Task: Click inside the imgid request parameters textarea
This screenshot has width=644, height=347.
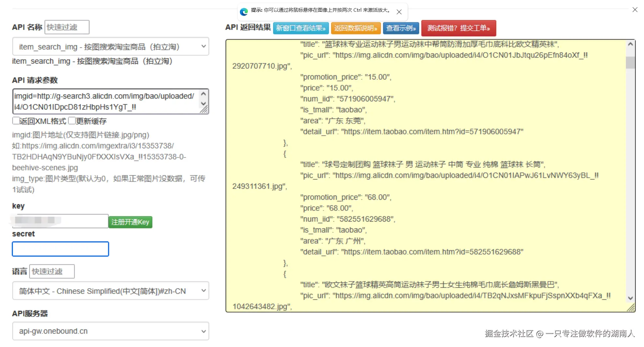Action: point(106,101)
